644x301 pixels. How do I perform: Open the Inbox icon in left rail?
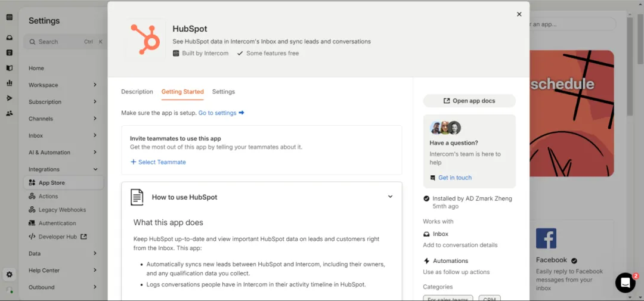click(10, 38)
